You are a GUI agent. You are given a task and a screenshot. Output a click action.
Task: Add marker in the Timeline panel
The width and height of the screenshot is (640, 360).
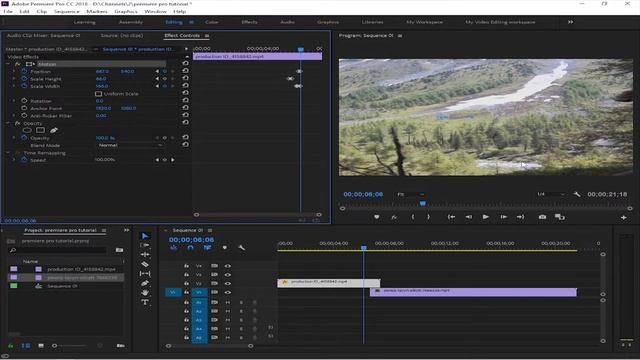(224, 248)
